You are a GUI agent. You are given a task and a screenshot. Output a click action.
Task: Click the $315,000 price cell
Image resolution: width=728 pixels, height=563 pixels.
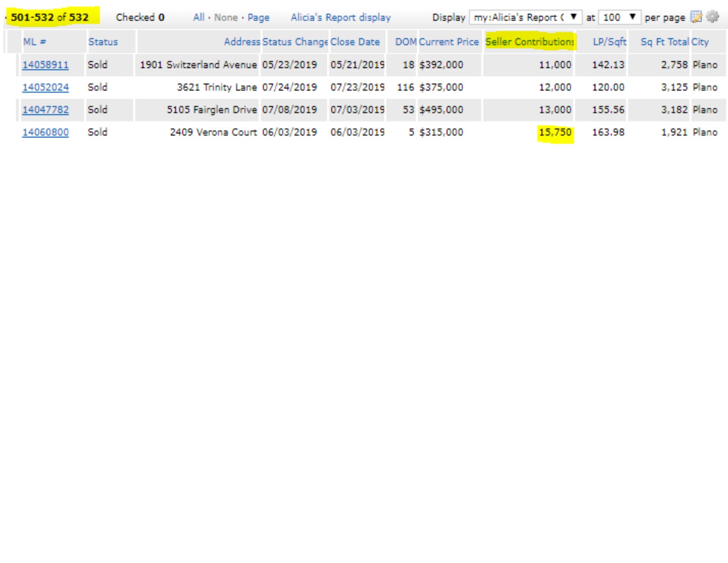pyautogui.click(x=441, y=132)
